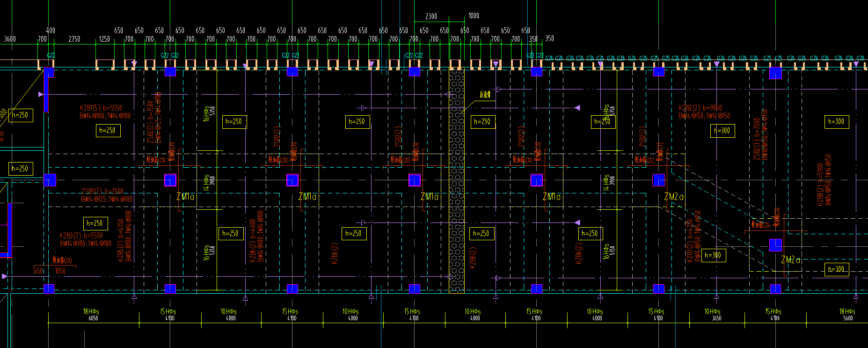Click the 2750 dimension text
The width and height of the screenshot is (868, 348).
click(74, 39)
